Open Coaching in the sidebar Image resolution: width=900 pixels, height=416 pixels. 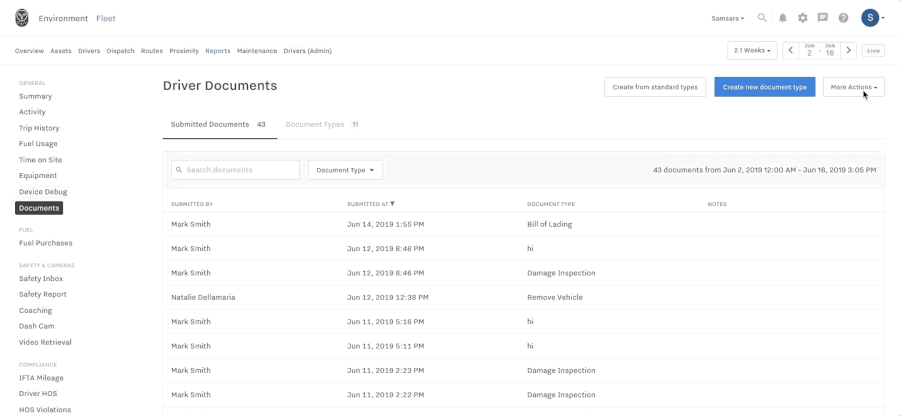click(35, 310)
